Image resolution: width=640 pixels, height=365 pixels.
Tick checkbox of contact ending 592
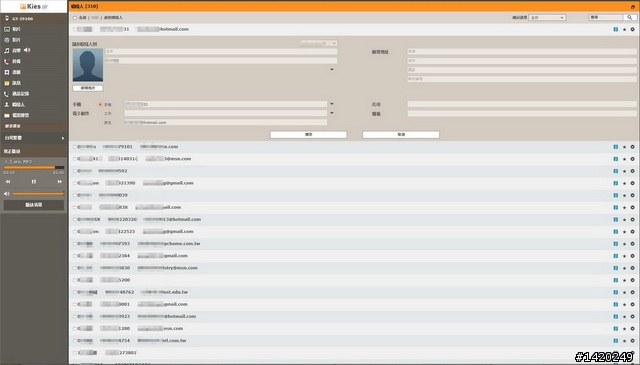click(75, 171)
